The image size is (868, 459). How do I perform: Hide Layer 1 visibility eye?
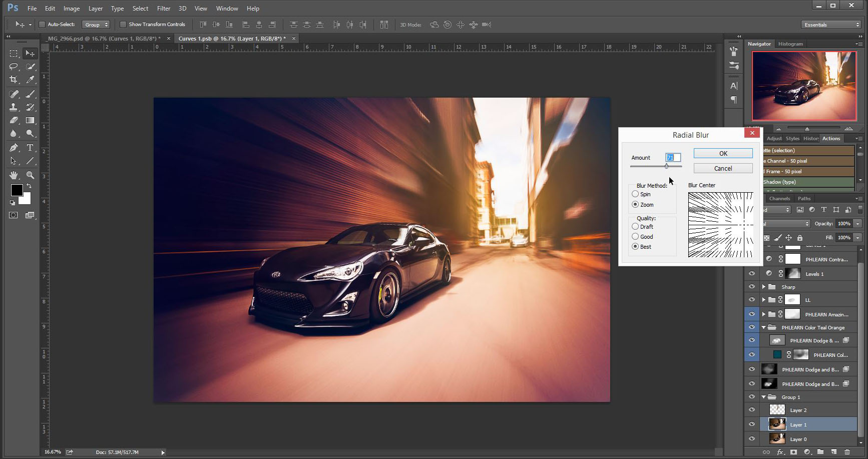click(x=752, y=424)
